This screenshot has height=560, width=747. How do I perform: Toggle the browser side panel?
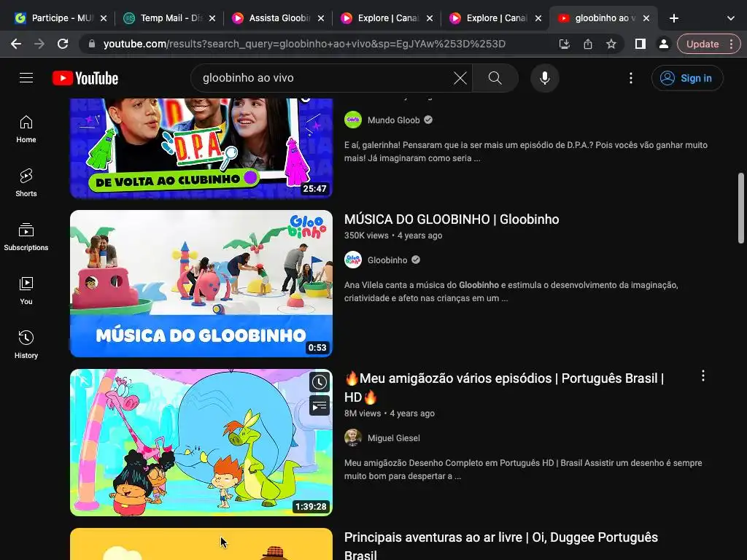(640, 44)
